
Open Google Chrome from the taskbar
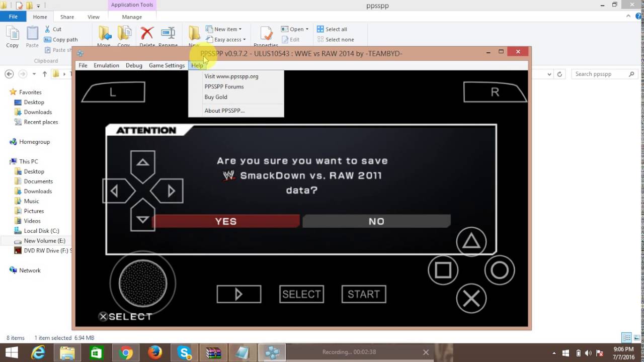[x=126, y=353]
